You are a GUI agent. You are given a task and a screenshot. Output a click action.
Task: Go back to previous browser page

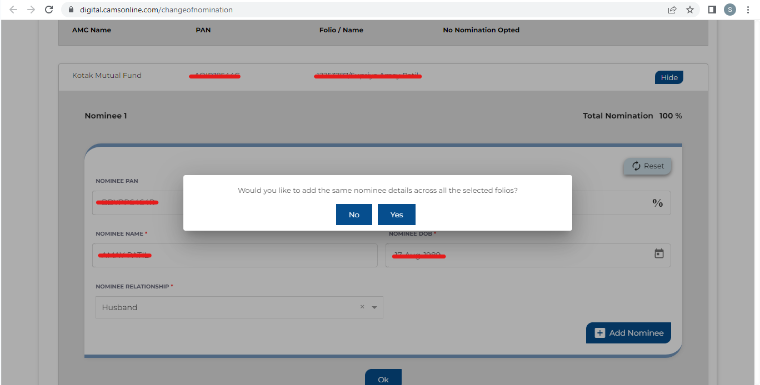(x=13, y=10)
